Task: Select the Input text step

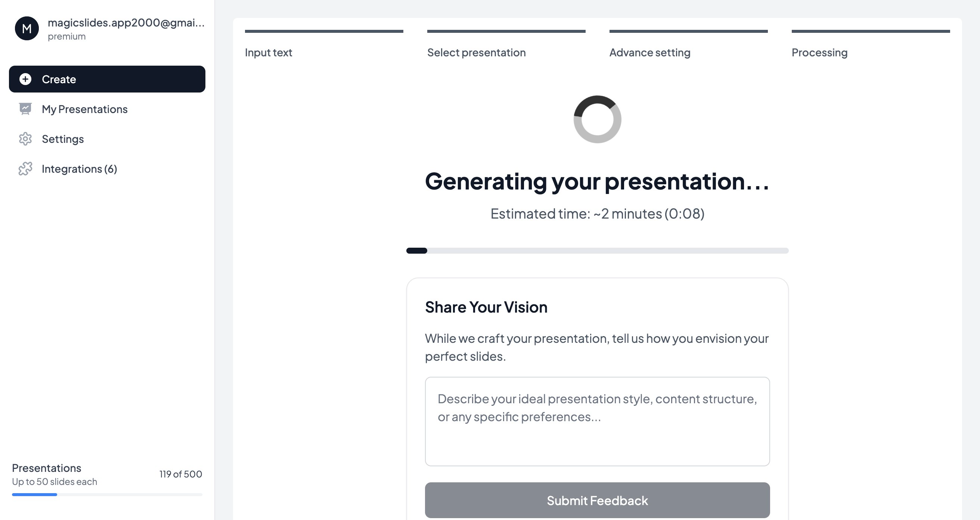Action: point(268,53)
